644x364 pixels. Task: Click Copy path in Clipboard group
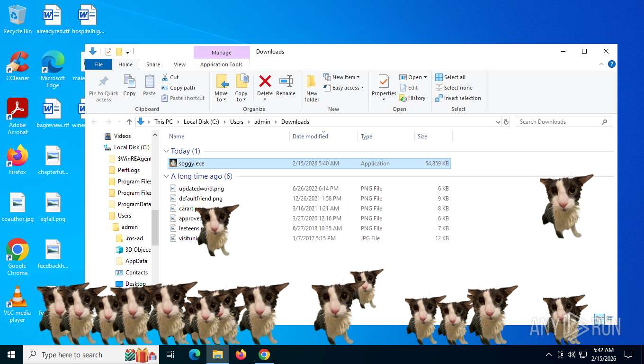click(x=178, y=88)
